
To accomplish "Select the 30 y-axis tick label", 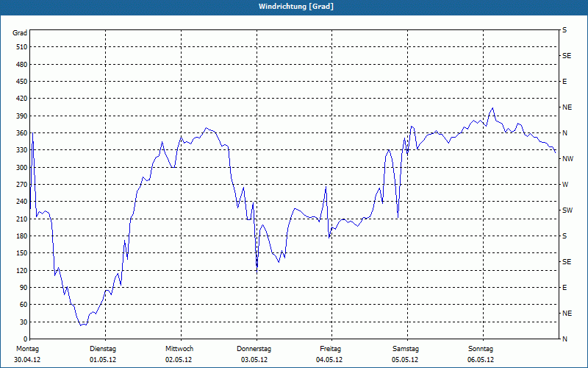I will pos(24,322).
